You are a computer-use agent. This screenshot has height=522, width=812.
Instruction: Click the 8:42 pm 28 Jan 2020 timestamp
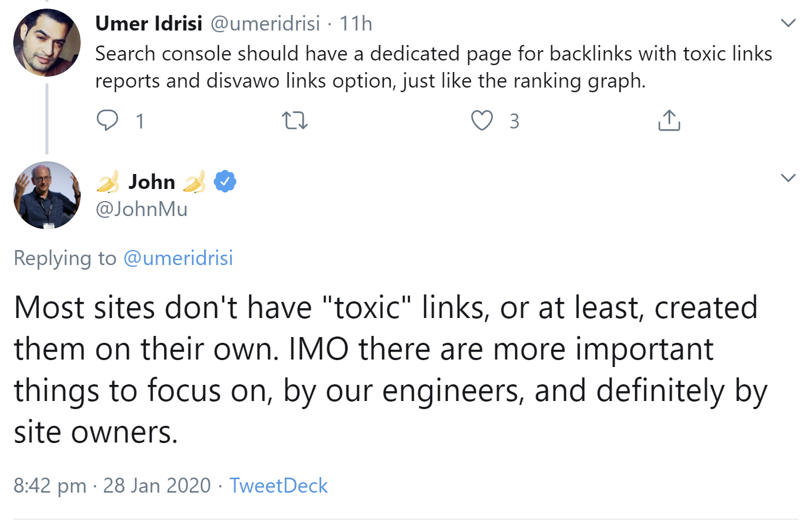pyautogui.click(x=112, y=486)
